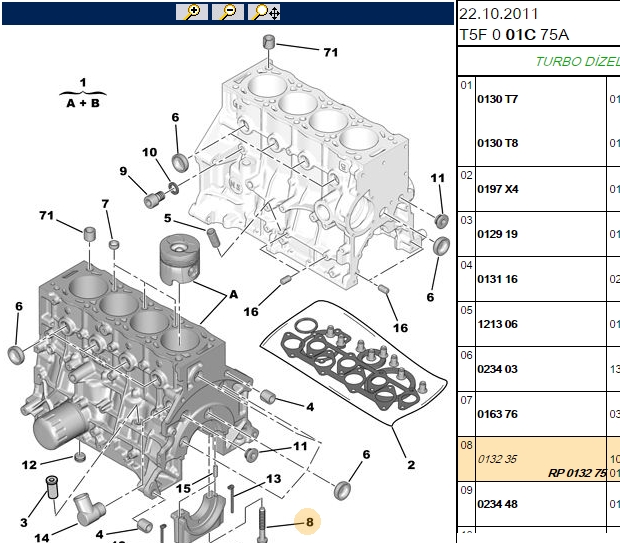Select callout 16 just below letter A
This screenshot has width=620, height=543.
click(251, 312)
